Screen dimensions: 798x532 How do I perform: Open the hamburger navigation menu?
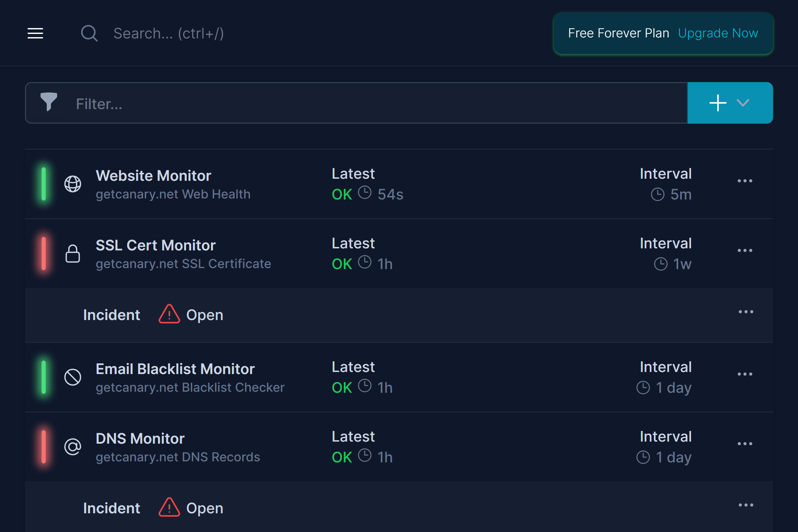pyautogui.click(x=35, y=33)
